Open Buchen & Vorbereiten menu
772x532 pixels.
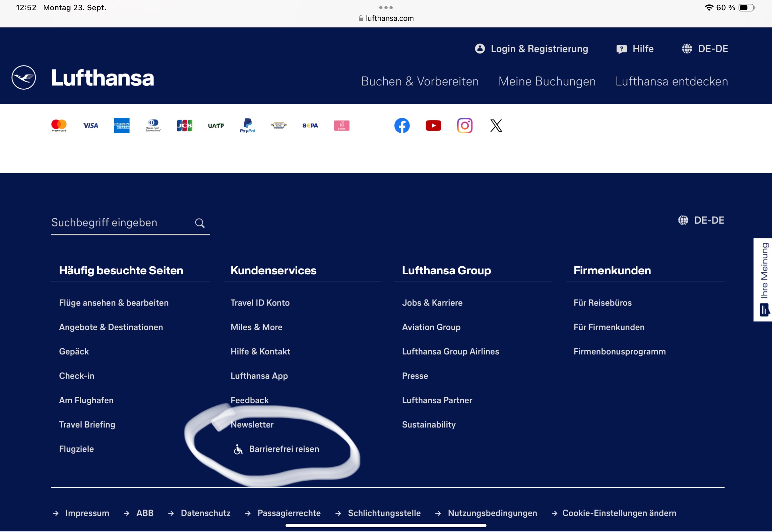pyautogui.click(x=420, y=81)
